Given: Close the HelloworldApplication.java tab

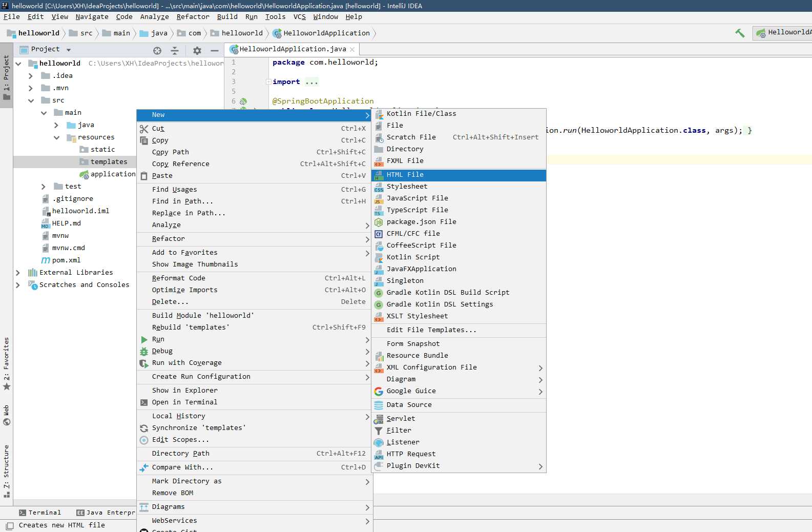Looking at the screenshot, I should 352,50.
